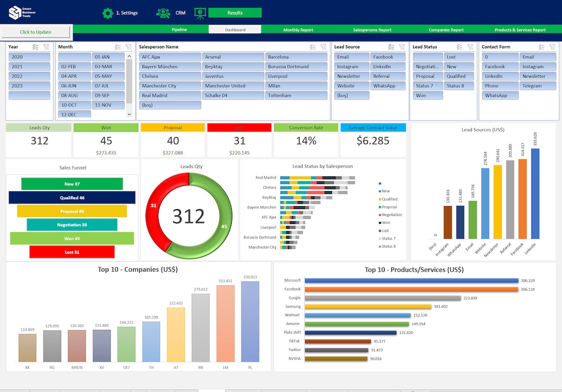This screenshot has width=562, height=392.
Task: Click the CRM people icon
Action: click(163, 13)
